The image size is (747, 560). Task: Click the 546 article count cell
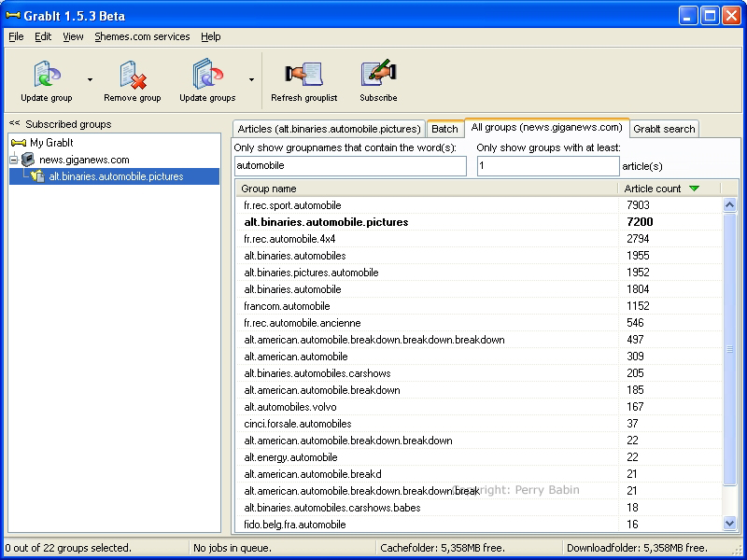pyautogui.click(x=635, y=323)
